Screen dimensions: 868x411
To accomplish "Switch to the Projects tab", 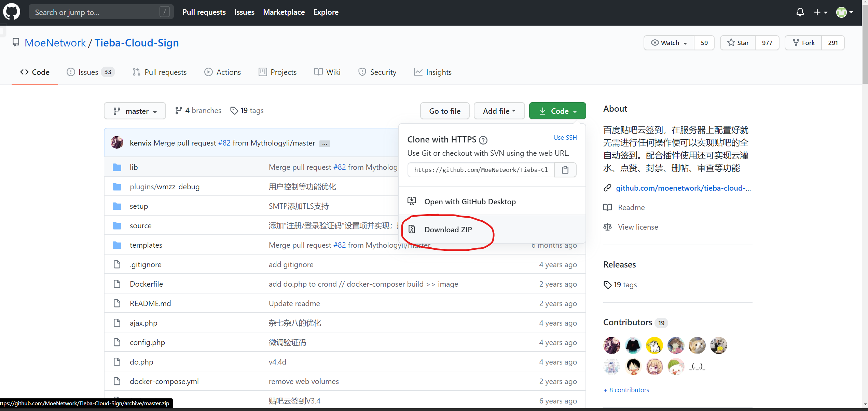I will click(278, 72).
